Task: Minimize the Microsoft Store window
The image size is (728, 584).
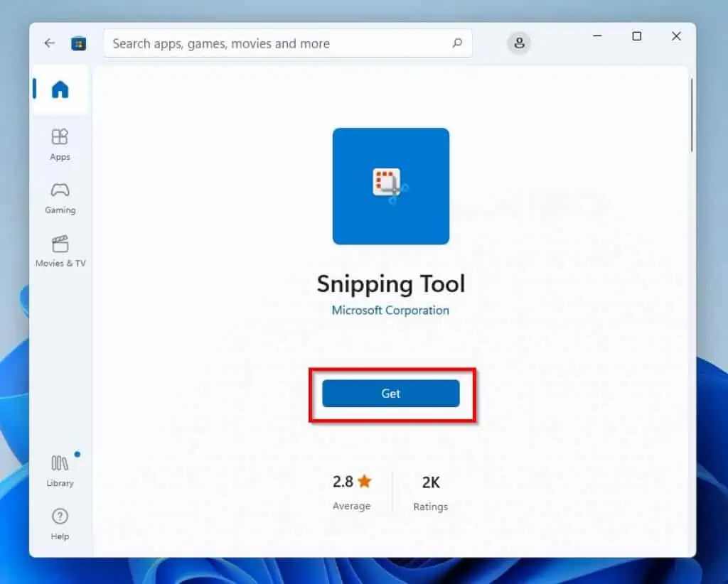Action: [x=596, y=36]
